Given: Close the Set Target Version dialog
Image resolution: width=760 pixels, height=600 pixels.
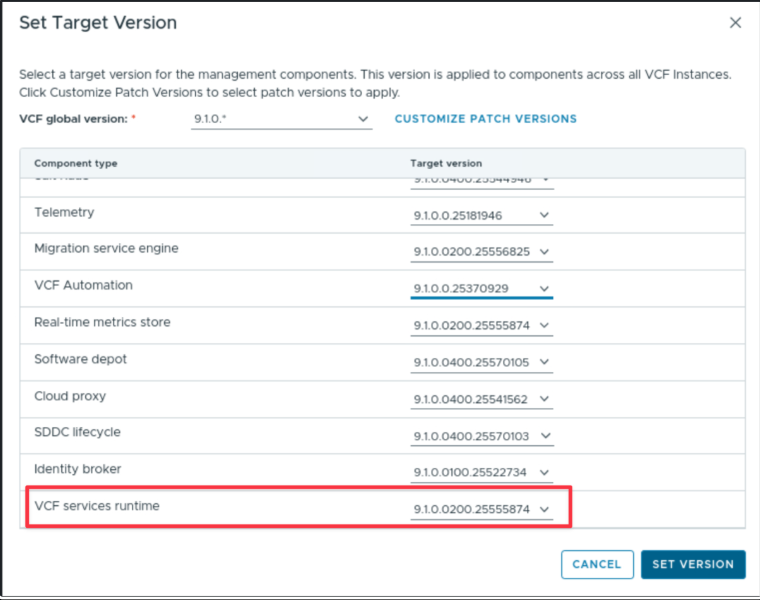Looking at the screenshot, I should (x=735, y=23).
